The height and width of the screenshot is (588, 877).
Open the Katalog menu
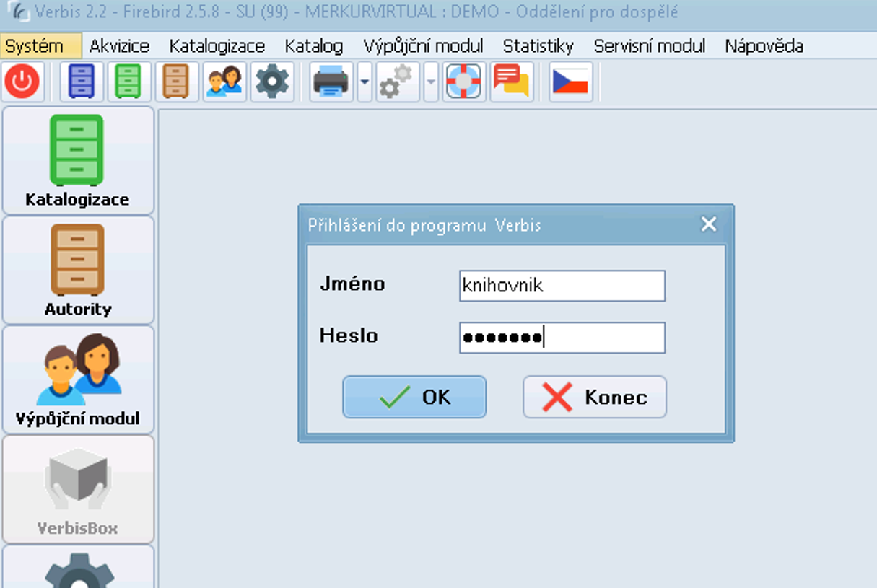(x=314, y=46)
